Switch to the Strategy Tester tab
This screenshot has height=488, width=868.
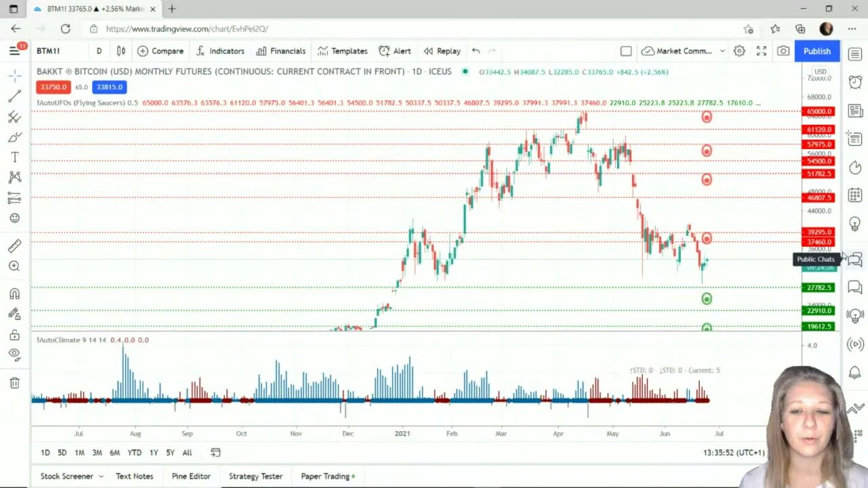pos(256,476)
